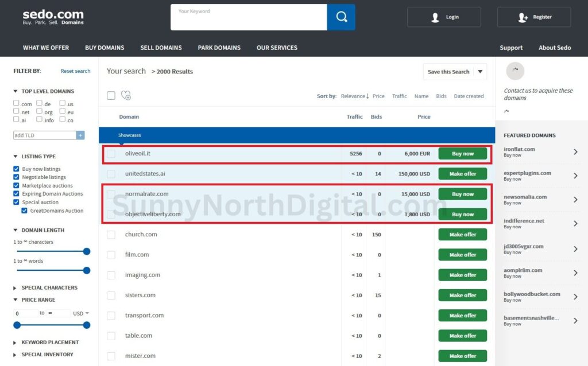Click the sedo.com logo
588x366 pixels.
tap(53, 17)
